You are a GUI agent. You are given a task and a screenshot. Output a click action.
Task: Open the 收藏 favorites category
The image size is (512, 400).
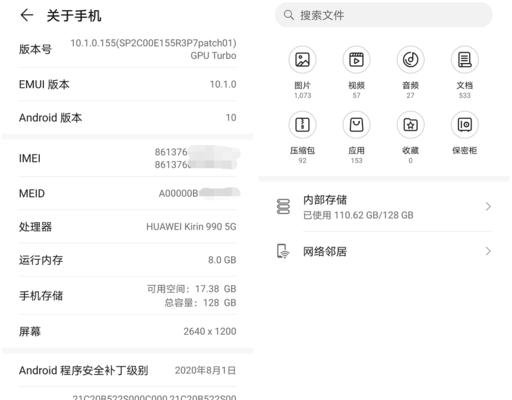pos(410,137)
